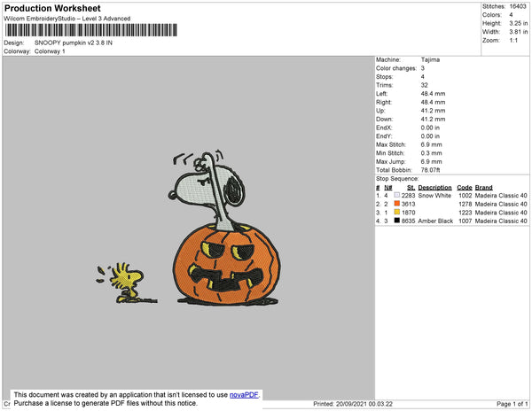532x411 pixels.
Task: Click the 'Max Jump:' label
Action: 390,161
